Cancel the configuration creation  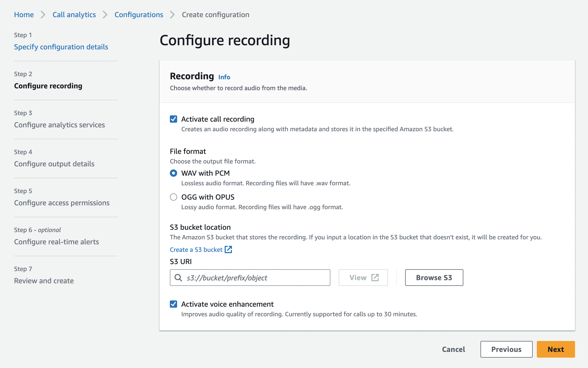(x=453, y=349)
